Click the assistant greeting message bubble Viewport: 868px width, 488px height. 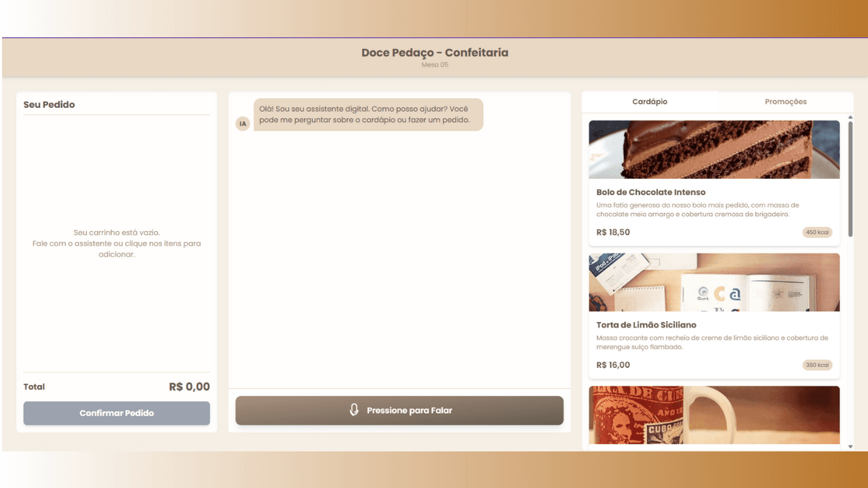click(368, 115)
